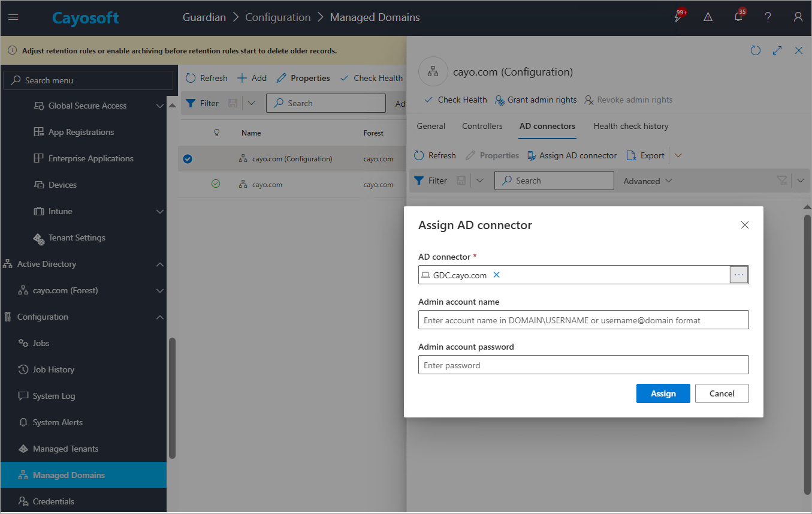Viewport: 812px width, 514px height.
Task: Click the funnel clear-filter icon at right
Action: 781,181
